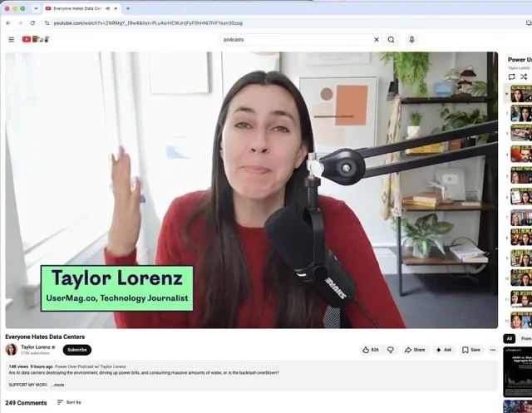Go forward with browser forward arrow

coord(20,23)
